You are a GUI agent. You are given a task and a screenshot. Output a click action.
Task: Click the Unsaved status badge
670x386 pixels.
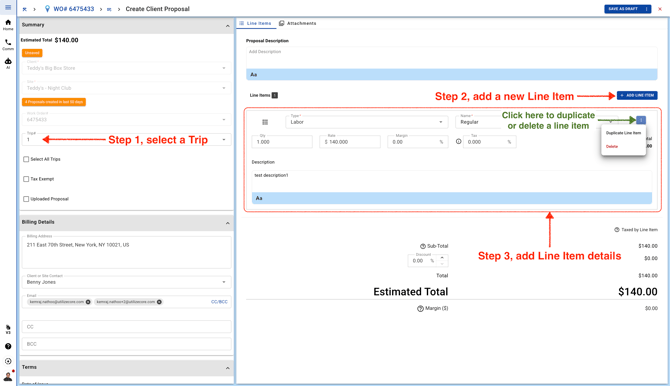32,53
